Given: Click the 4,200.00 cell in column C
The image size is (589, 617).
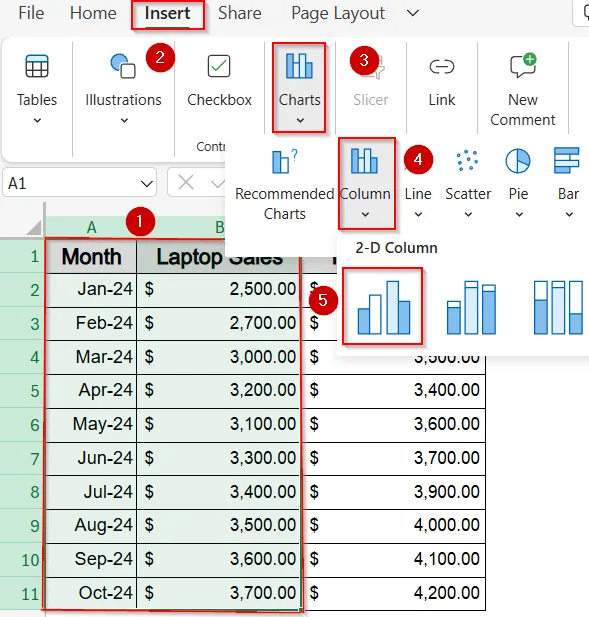Looking at the screenshot, I should point(393,593).
